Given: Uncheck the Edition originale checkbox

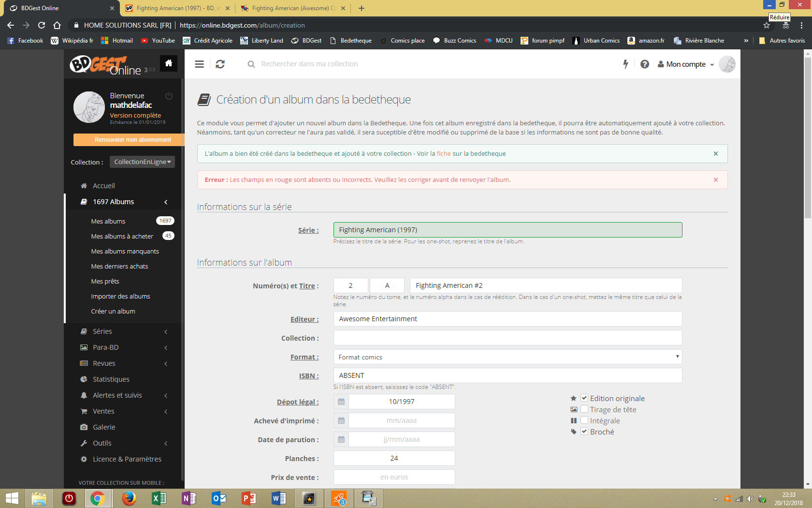Looking at the screenshot, I should 584,398.
